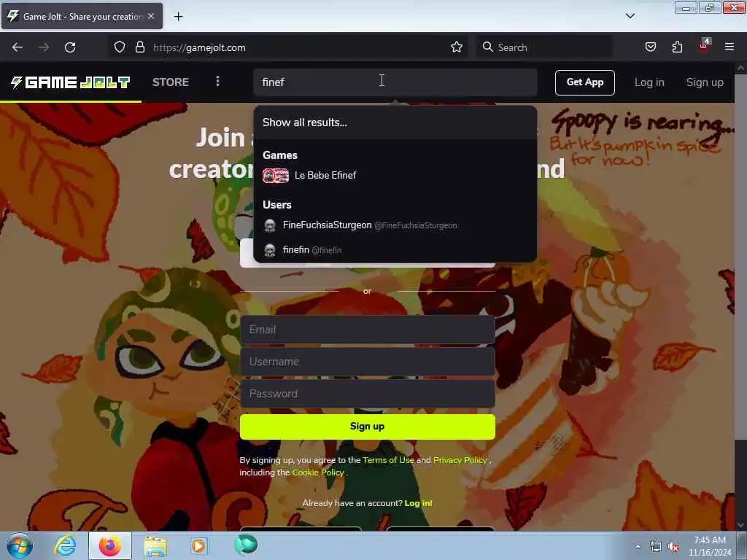
Task: Click the Firefox Search box
Action: (544, 47)
